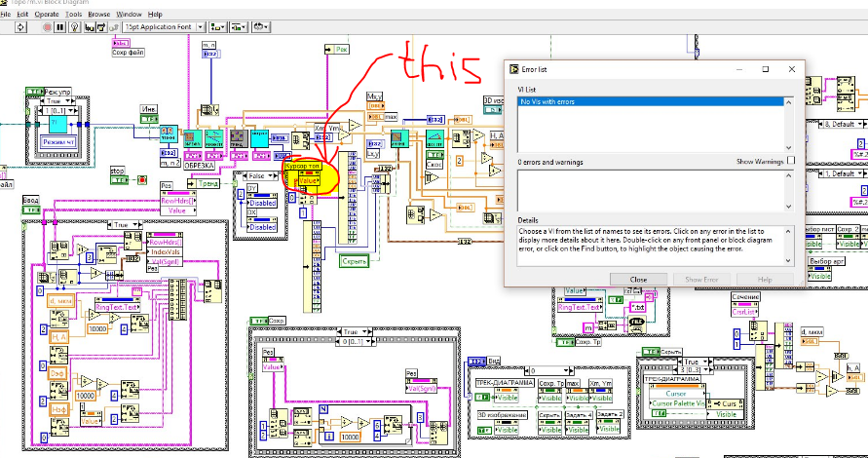Select the Cursor Palette Vis property

tap(678, 403)
